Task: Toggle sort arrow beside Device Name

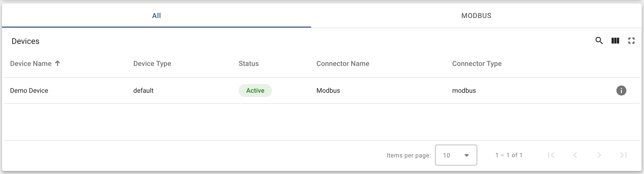Action: (x=58, y=63)
